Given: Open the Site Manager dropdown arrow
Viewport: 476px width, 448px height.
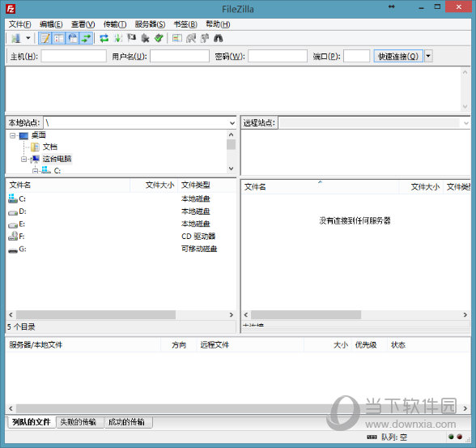Looking at the screenshot, I should point(28,38).
